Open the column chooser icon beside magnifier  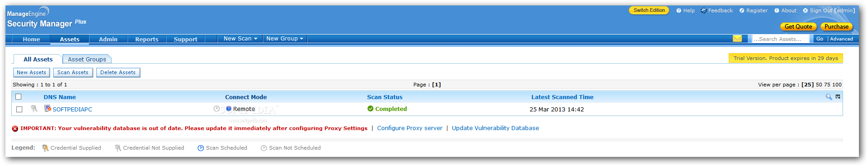838,96
